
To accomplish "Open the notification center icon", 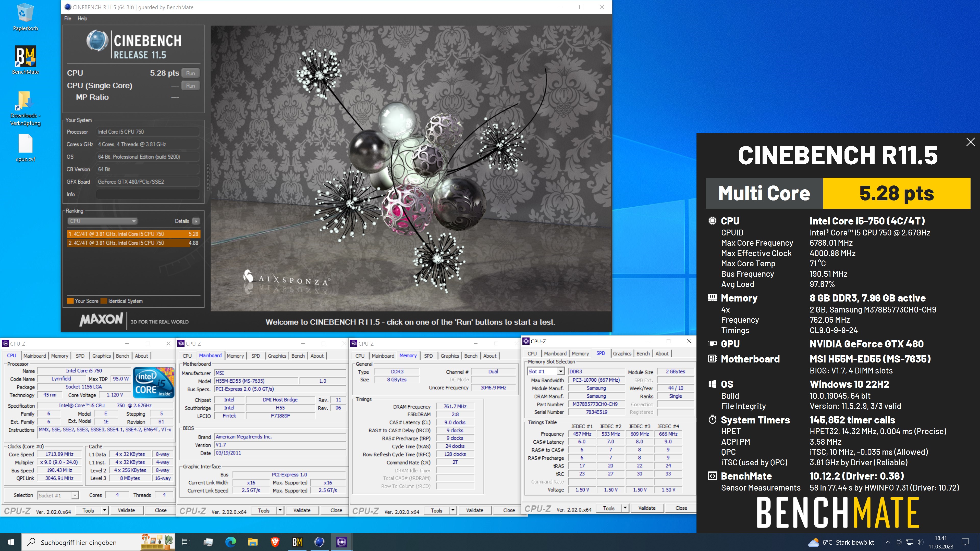I will pyautogui.click(x=965, y=542).
